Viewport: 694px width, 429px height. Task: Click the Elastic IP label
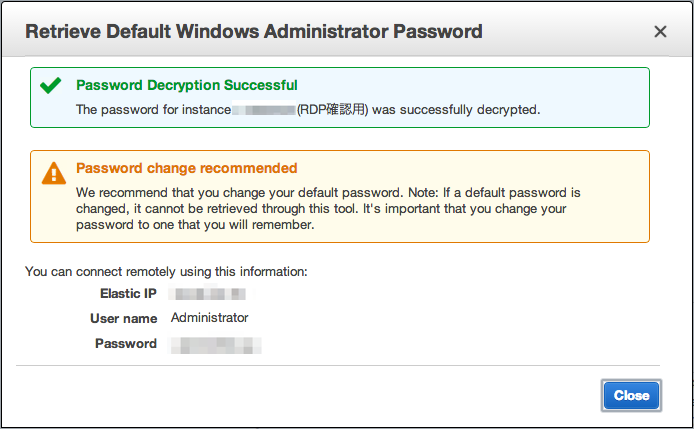point(128,294)
